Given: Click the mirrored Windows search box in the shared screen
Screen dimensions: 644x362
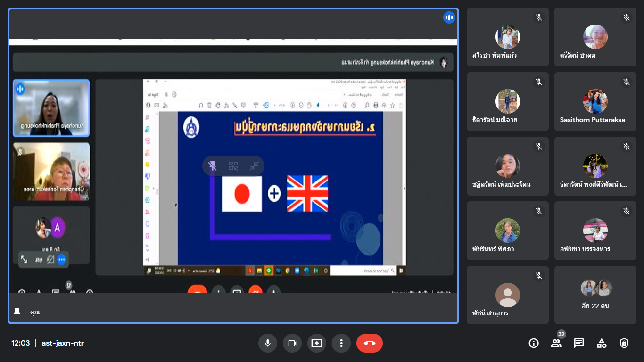Looking at the screenshot, I should click(x=364, y=271).
